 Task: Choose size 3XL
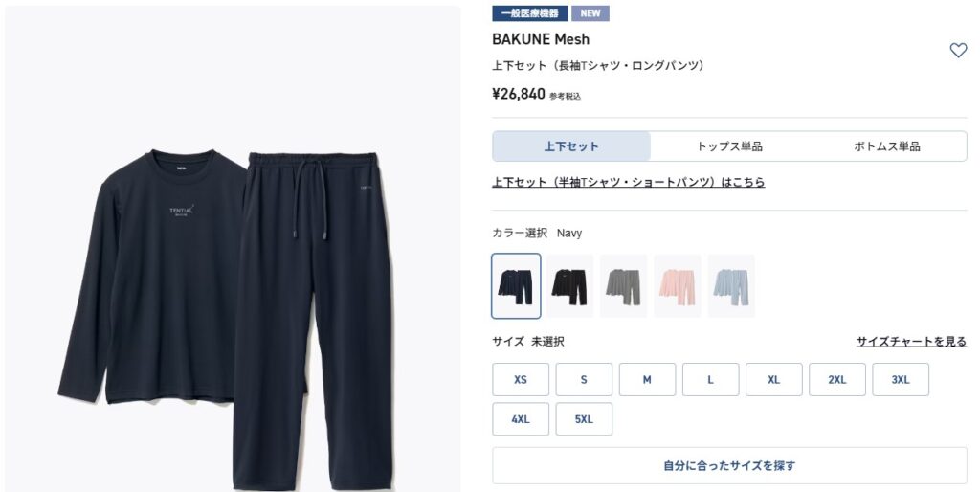pyautogui.click(x=901, y=379)
